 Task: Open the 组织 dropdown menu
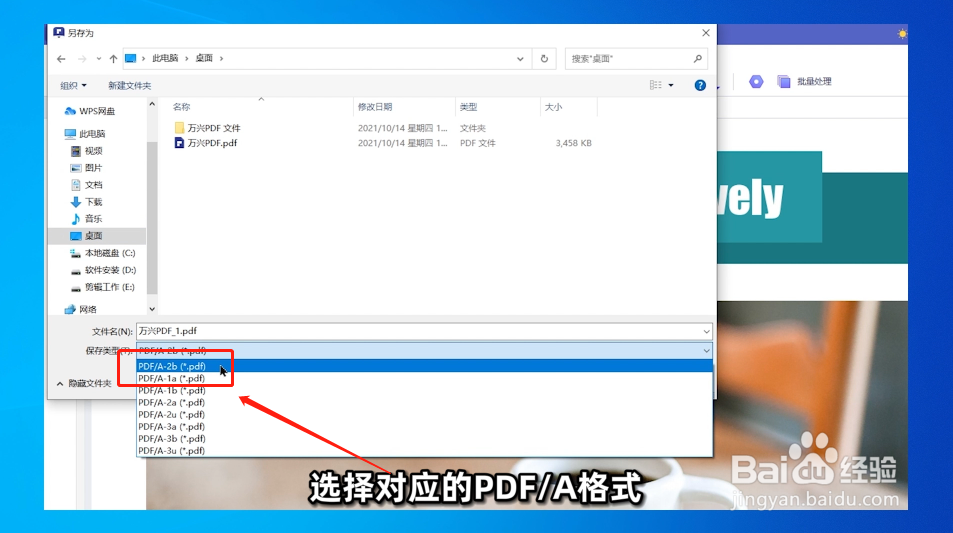73,86
